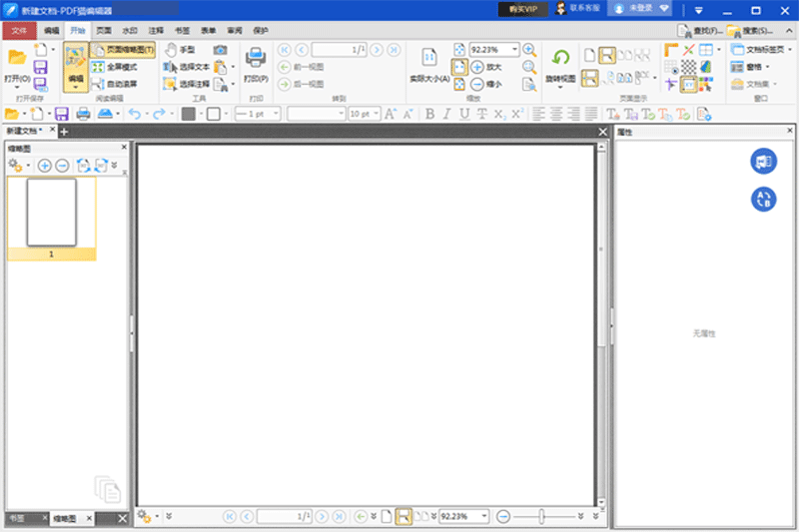Toggle Bold text formatting
Screen dimensions: 799x532
430,114
